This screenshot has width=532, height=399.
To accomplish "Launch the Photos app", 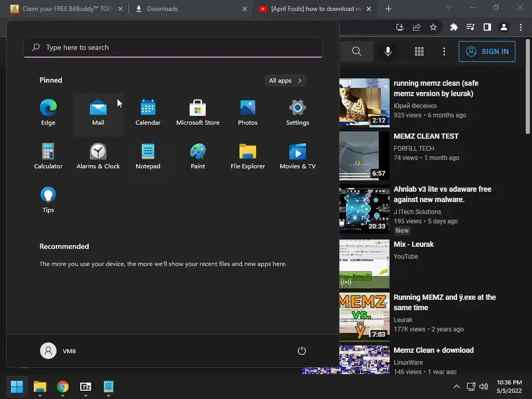I will pyautogui.click(x=248, y=113).
